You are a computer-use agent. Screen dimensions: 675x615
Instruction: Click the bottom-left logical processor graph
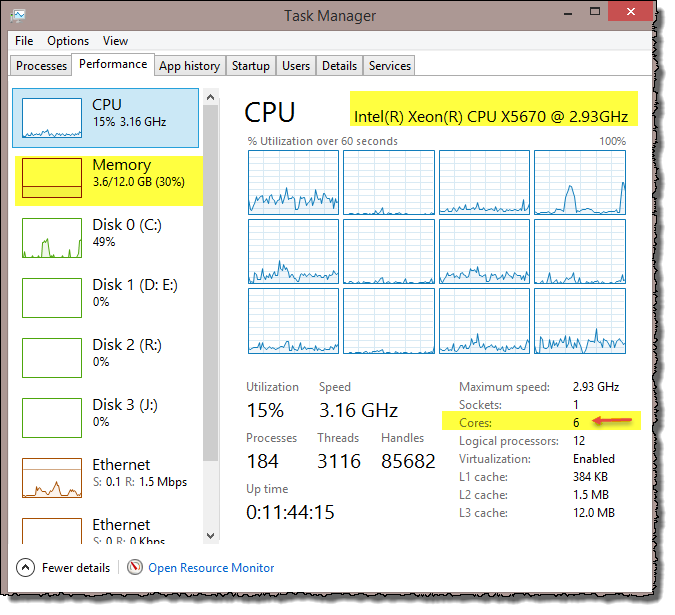coord(293,321)
